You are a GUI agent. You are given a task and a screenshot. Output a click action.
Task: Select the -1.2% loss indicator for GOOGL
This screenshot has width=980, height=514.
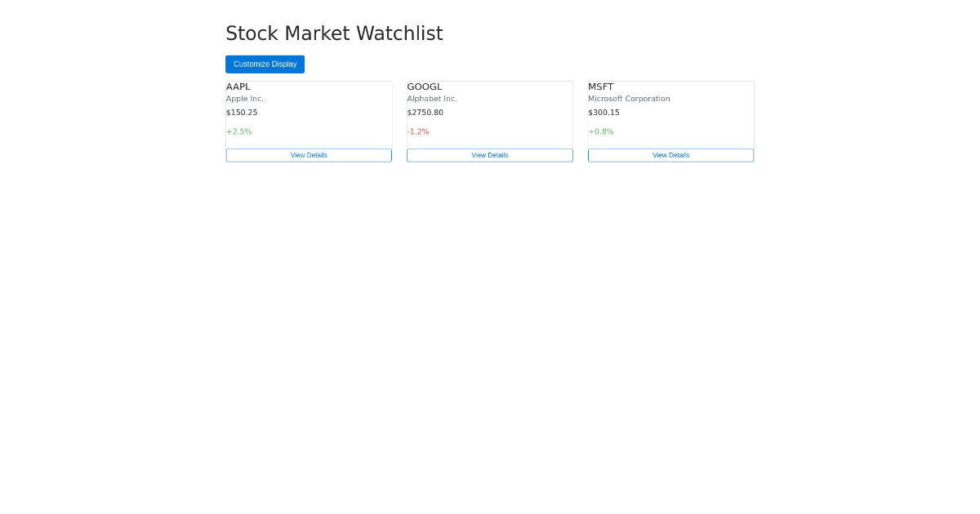click(418, 131)
